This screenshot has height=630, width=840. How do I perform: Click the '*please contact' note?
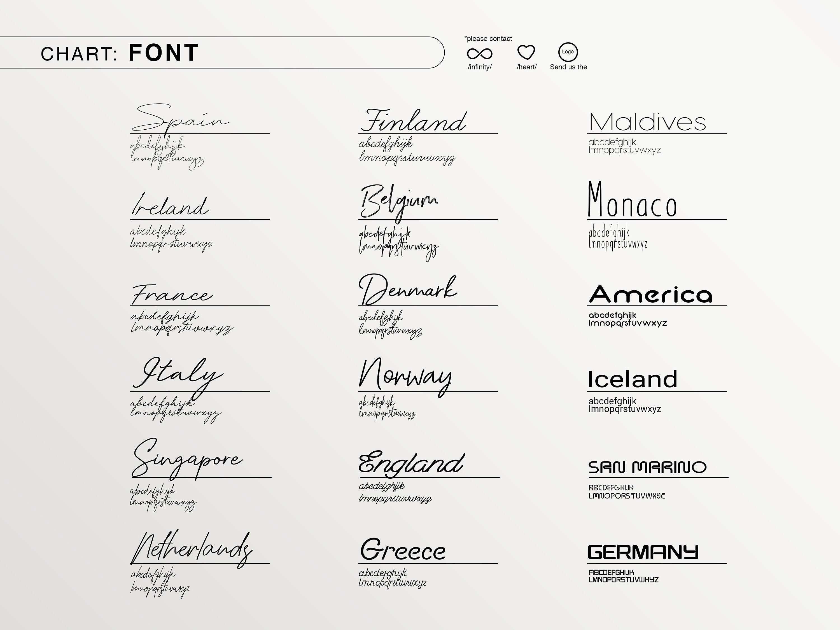(x=488, y=39)
